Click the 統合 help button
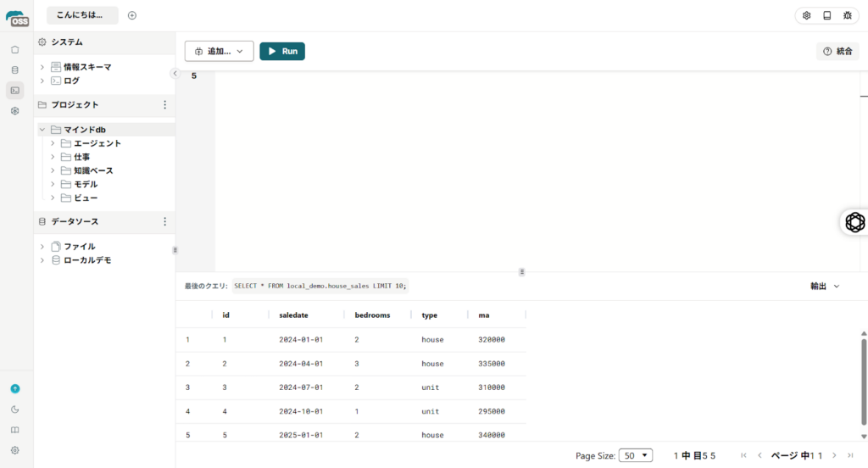 837,52
